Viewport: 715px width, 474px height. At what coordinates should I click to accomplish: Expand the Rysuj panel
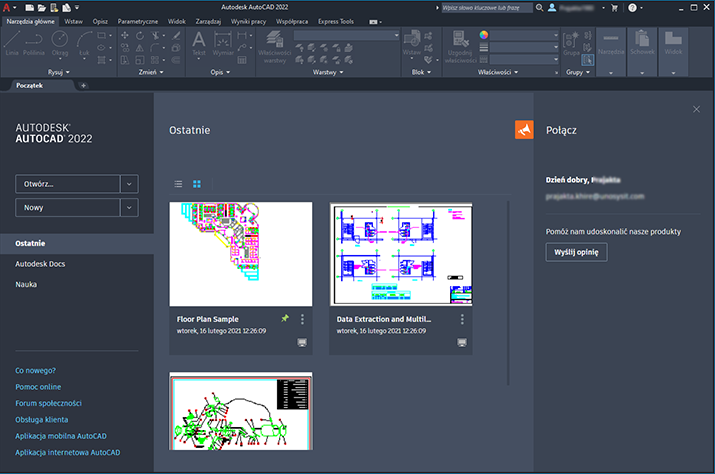coord(59,72)
